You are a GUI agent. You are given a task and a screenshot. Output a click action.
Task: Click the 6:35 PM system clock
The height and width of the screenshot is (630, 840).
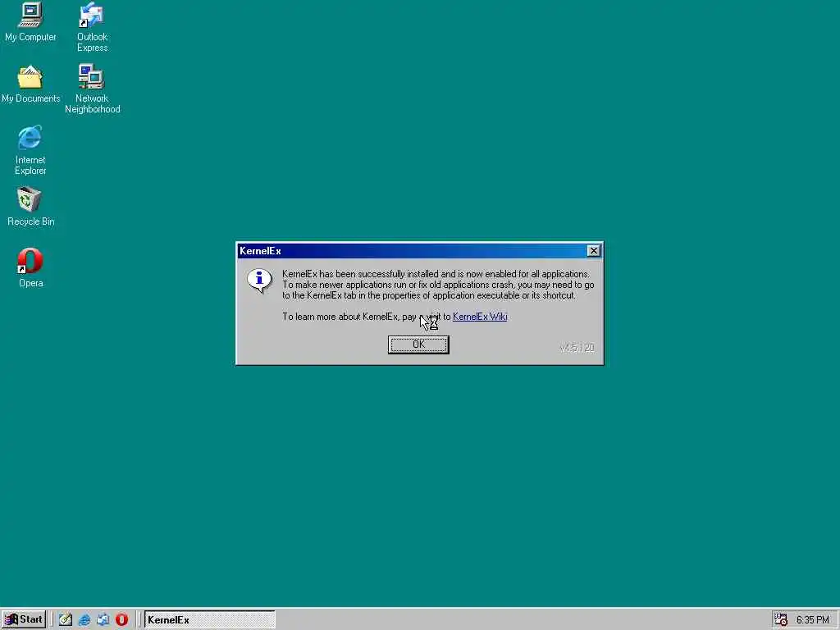pos(812,620)
